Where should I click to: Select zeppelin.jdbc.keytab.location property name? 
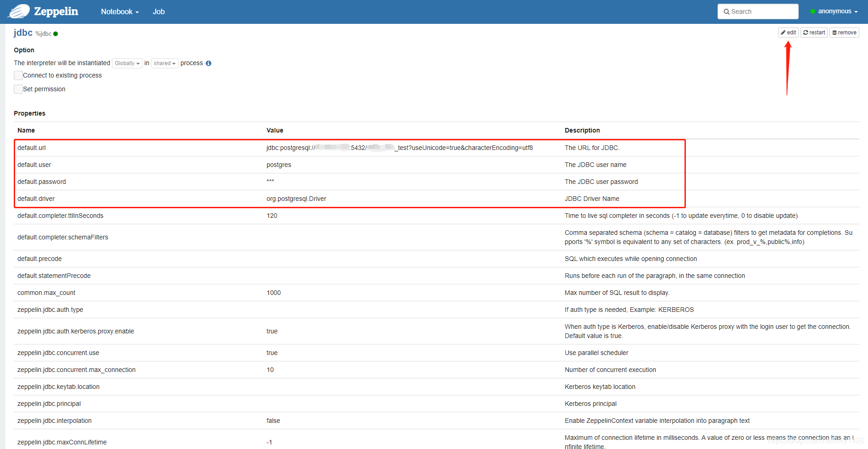59,387
